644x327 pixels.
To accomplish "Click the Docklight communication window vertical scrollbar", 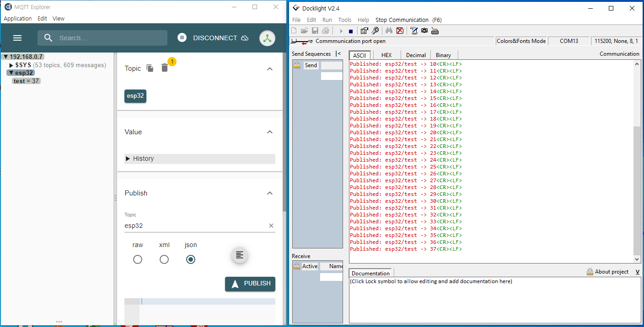I will tap(637, 162).
